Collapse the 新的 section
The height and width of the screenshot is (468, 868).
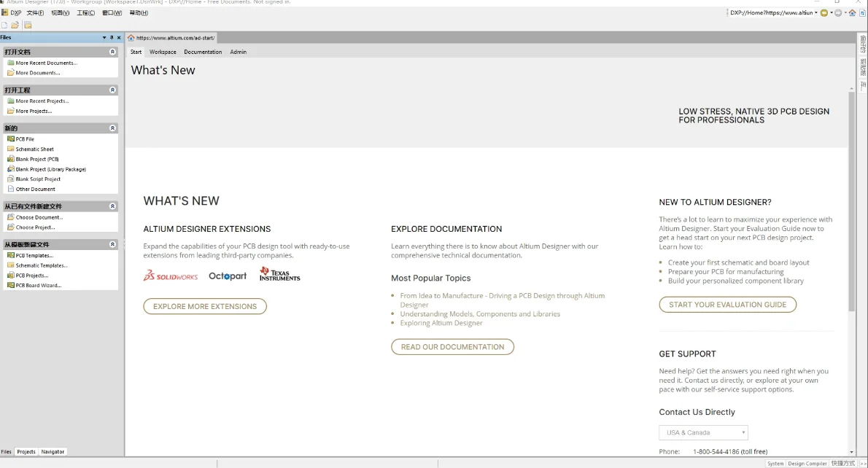[x=112, y=128]
